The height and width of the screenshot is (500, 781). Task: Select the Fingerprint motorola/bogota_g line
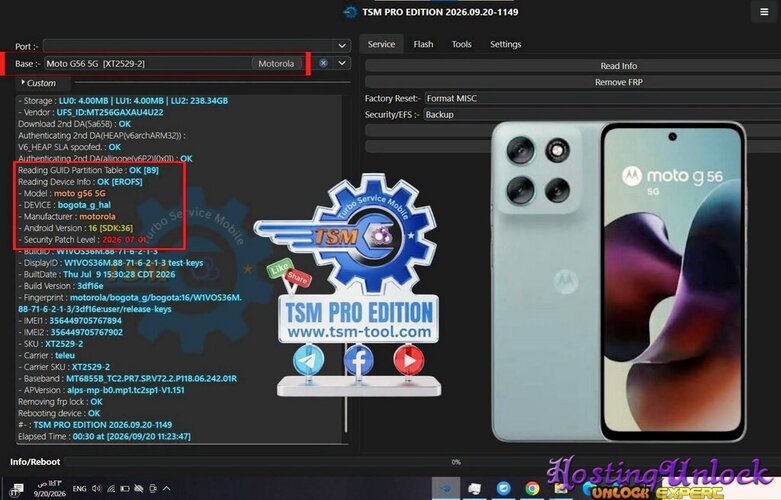click(x=130, y=303)
